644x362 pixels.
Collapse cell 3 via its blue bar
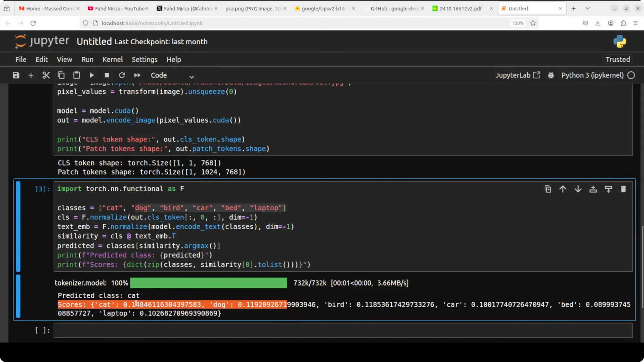(x=18, y=226)
